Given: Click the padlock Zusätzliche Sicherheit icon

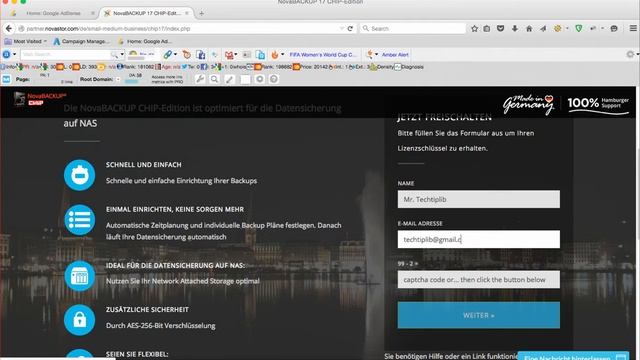Looking at the screenshot, I should [x=80, y=320].
